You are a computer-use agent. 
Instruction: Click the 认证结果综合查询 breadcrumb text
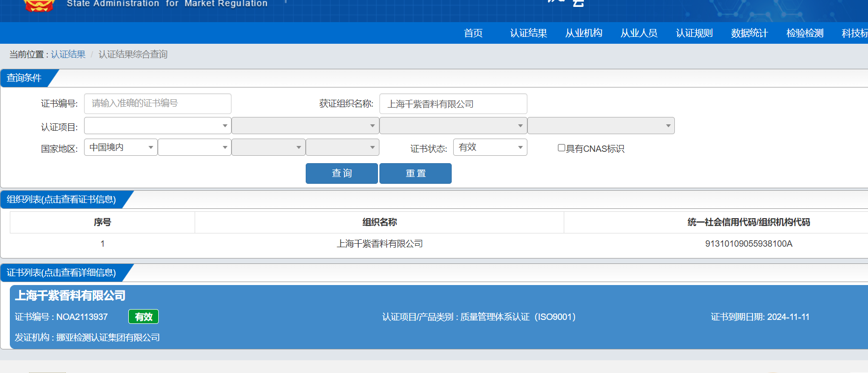tap(133, 54)
